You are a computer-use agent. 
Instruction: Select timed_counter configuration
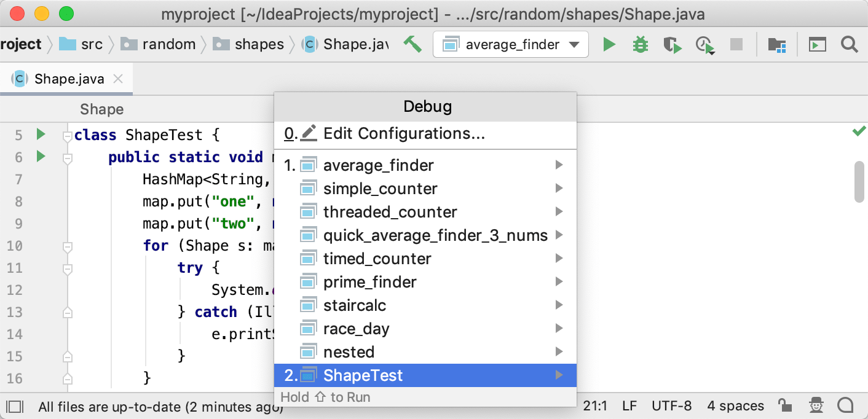[425, 259]
